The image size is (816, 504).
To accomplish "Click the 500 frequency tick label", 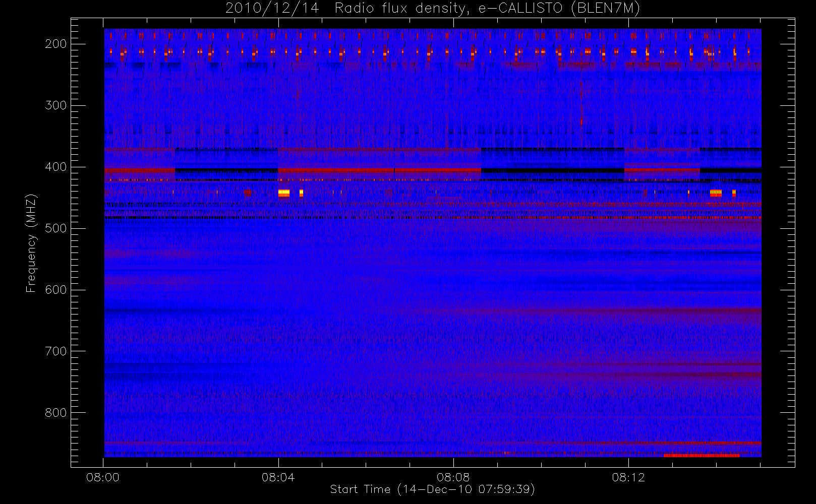I will 55,228.
